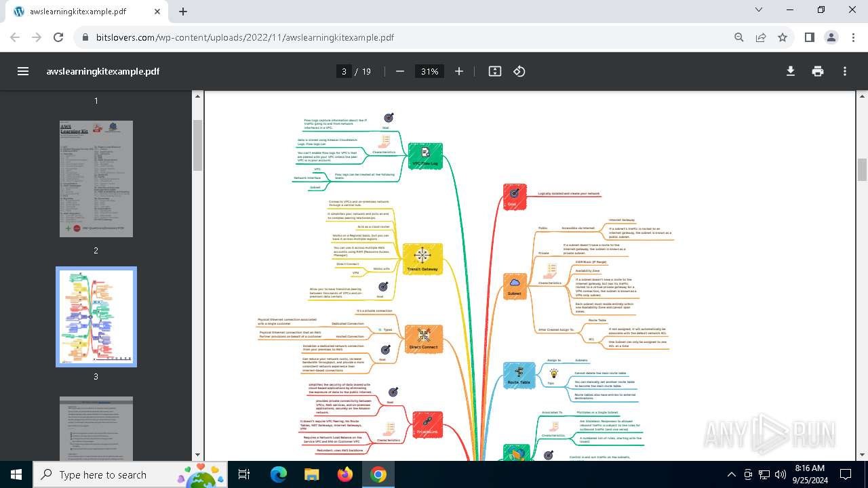Open the Chrome profile avatar
This screenshot has height=488, width=868.
(831, 37)
